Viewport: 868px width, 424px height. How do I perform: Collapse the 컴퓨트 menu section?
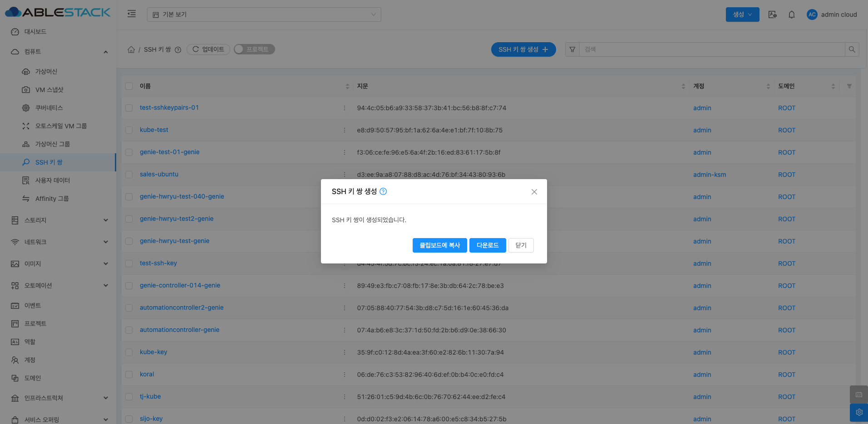[x=58, y=52]
